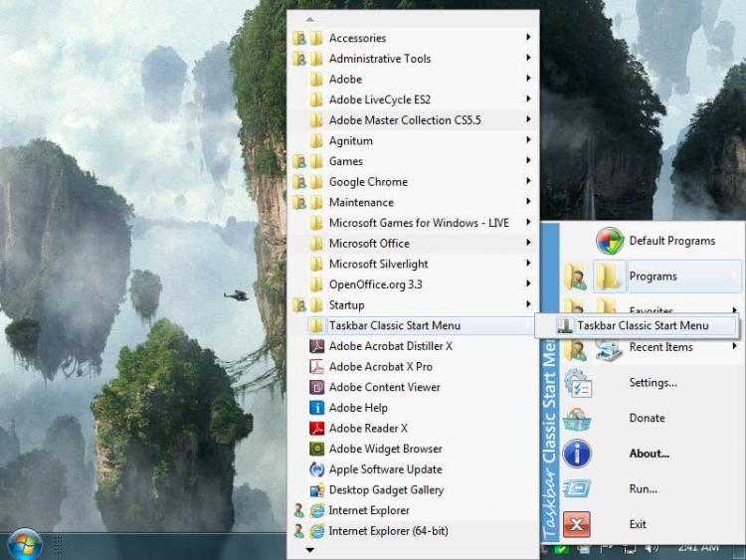Click the Accessories folder icon
This screenshot has height=560, width=746.
316,38
